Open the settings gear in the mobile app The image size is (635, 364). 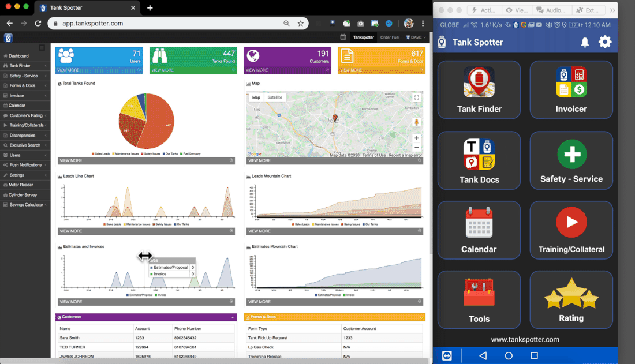coord(604,42)
